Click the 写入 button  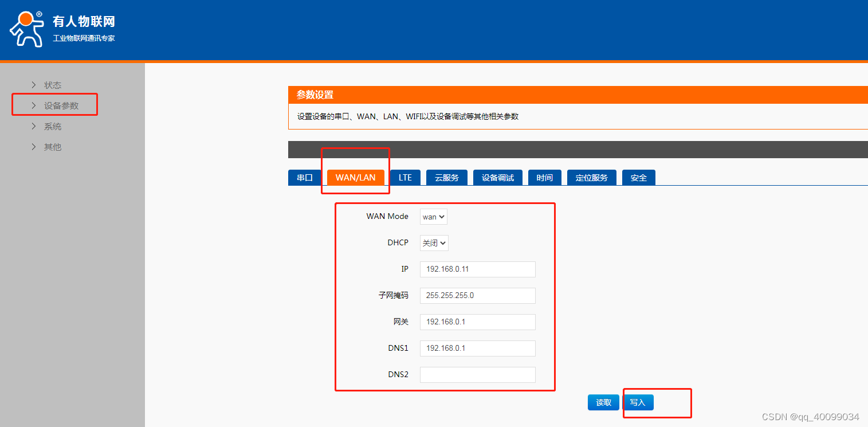click(638, 402)
